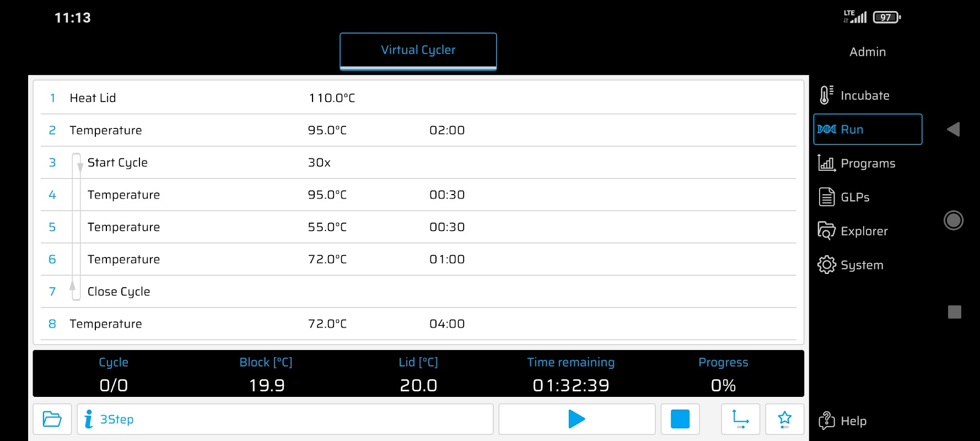The height and width of the screenshot is (441, 980).
Task: Open Help in the sidebar
Action: 853,421
